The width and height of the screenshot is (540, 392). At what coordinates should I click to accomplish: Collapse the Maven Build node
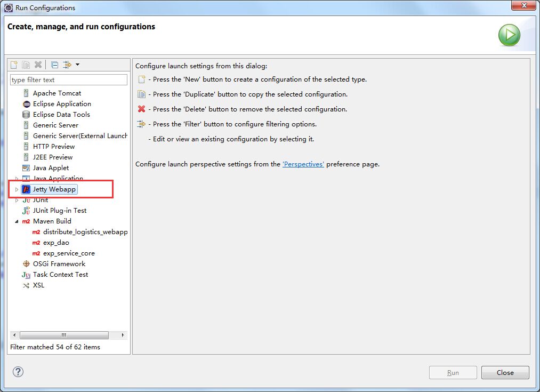17,221
